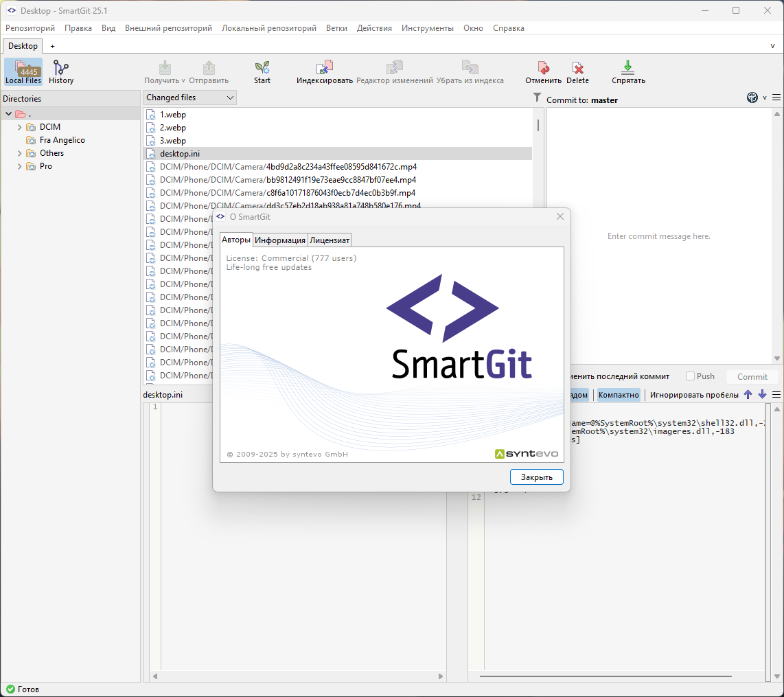Viewport: 784px width, 697px height.
Task: Click the Индексировать stage icon
Action: (325, 72)
